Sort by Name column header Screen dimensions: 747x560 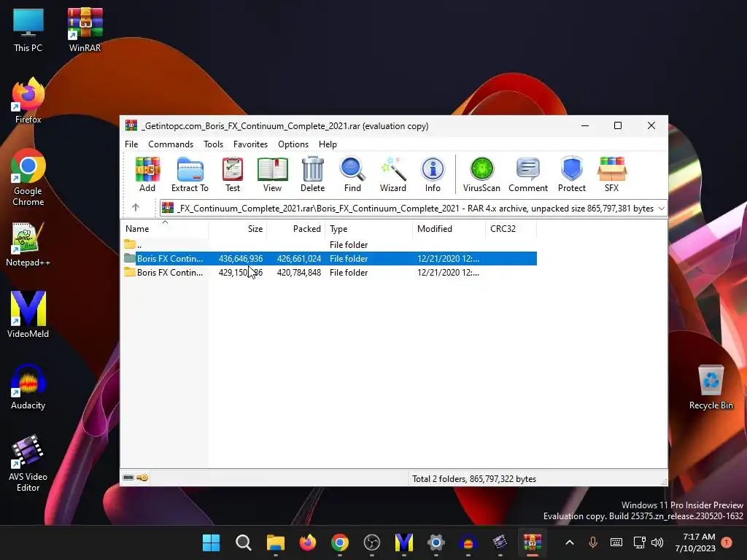click(164, 228)
